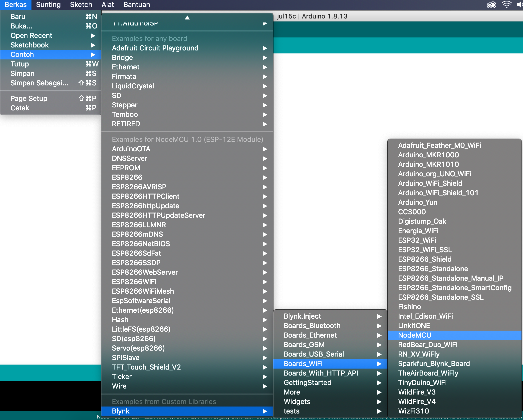Open the Sunting menu
Screen dimensions: 523x420
click(x=48, y=5)
